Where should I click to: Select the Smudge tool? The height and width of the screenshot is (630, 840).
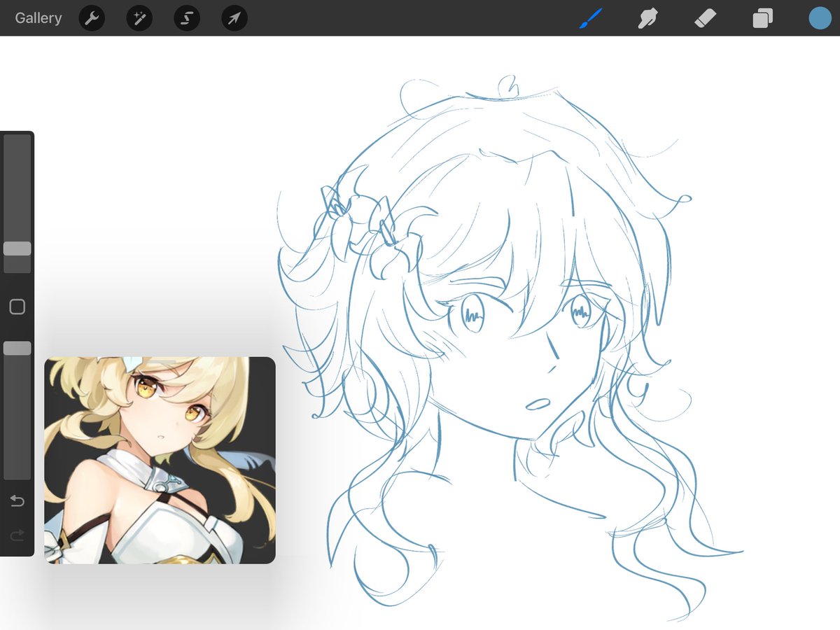[x=646, y=18]
